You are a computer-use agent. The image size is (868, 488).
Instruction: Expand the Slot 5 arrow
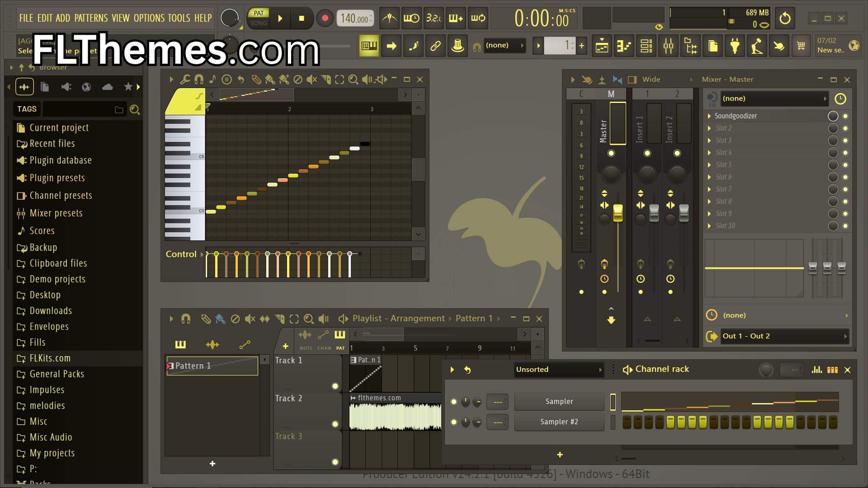[709, 165]
